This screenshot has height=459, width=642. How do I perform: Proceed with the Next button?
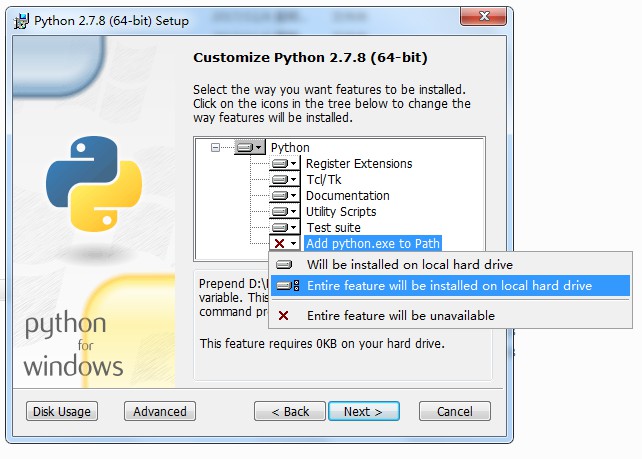click(x=364, y=411)
